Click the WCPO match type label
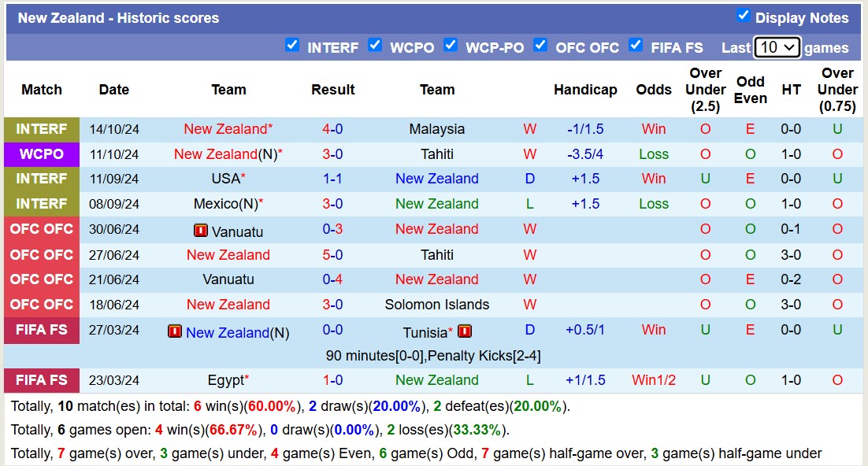This screenshot has height=466, width=868. click(42, 154)
